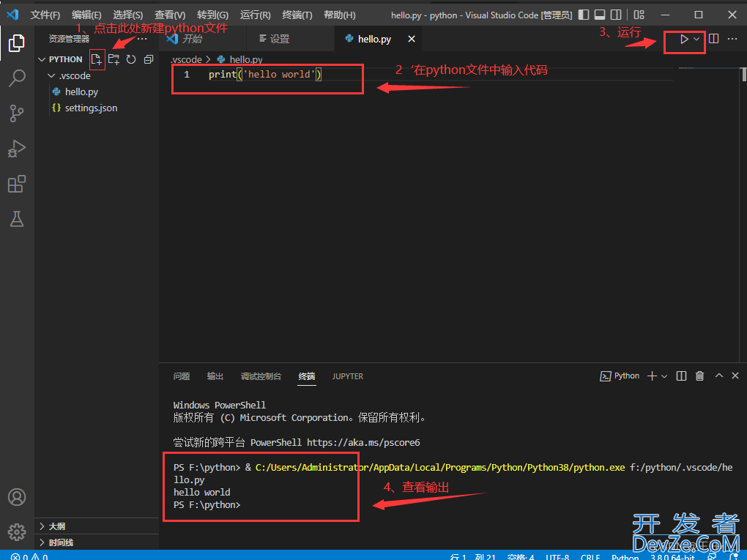Open the 选择(S) menu
Image resolution: width=747 pixels, height=560 pixels.
(128, 15)
